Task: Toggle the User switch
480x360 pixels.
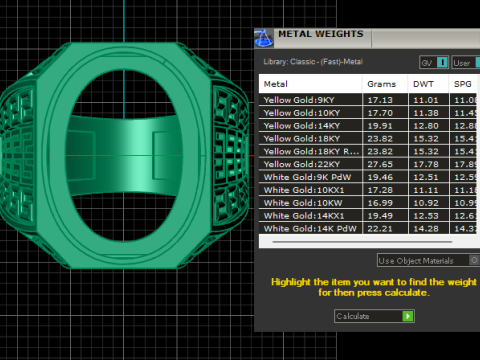Action: [466, 62]
